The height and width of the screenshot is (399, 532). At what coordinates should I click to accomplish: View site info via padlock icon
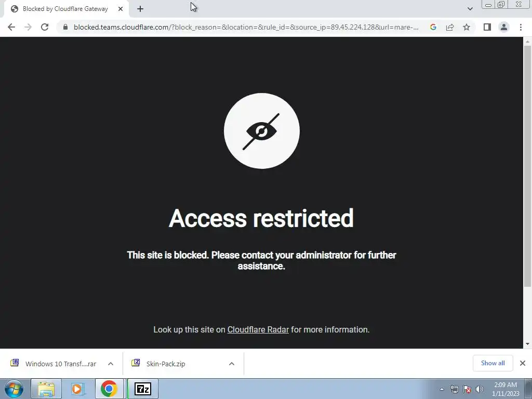(65, 27)
